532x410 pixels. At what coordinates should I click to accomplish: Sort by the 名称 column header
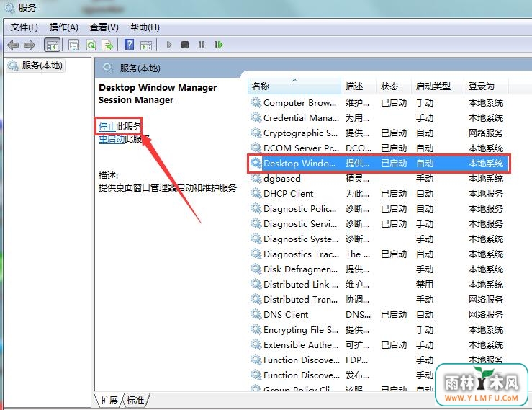294,86
